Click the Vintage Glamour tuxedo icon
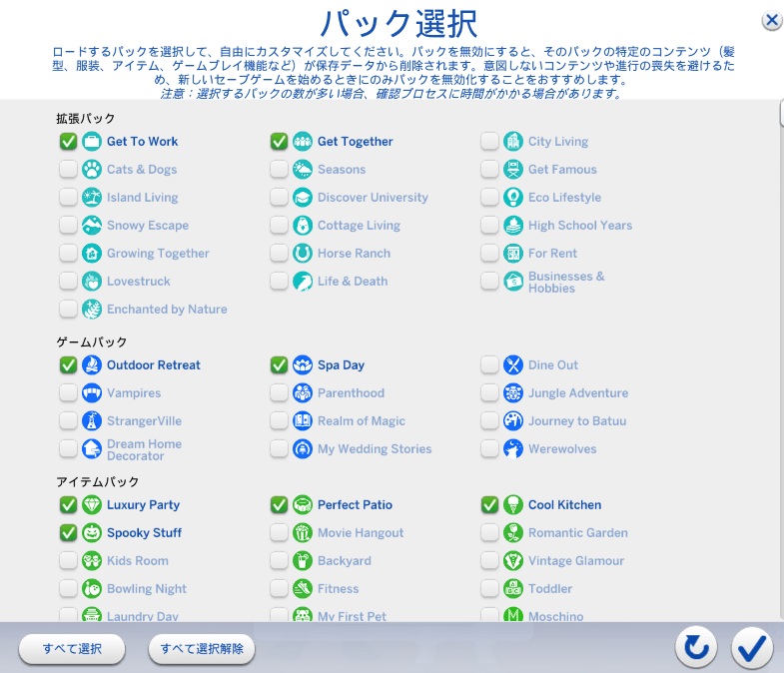 tap(513, 561)
